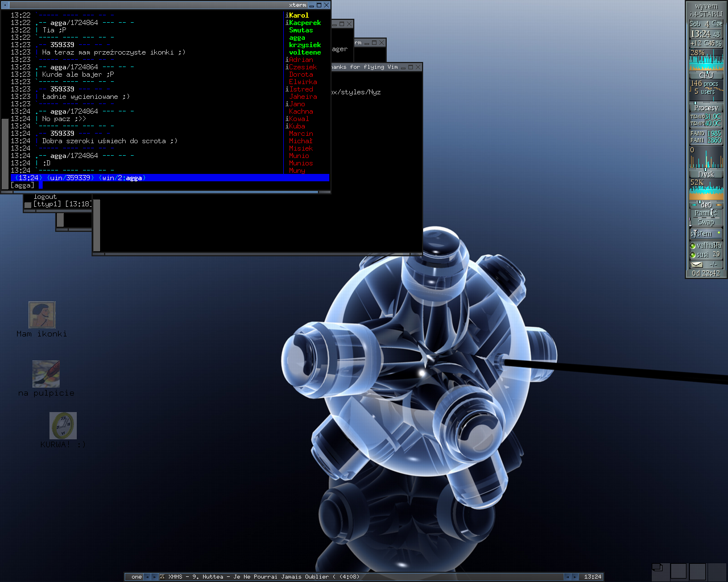Open the 'Mam ikonki' desktop icon

coord(42,315)
